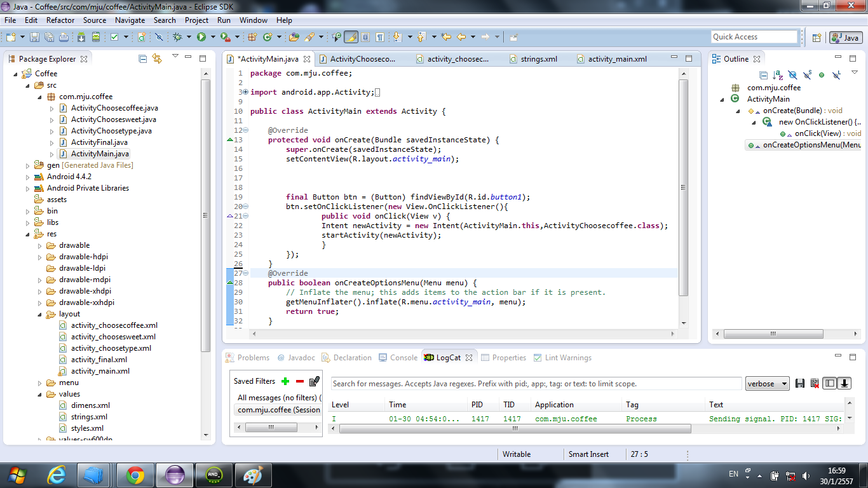Image resolution: width=868 pixels, height=488 pixels.
Task: Select activity_choosetype.xml in layout folder
Action: pyautogui.click(x=111, y=348)
